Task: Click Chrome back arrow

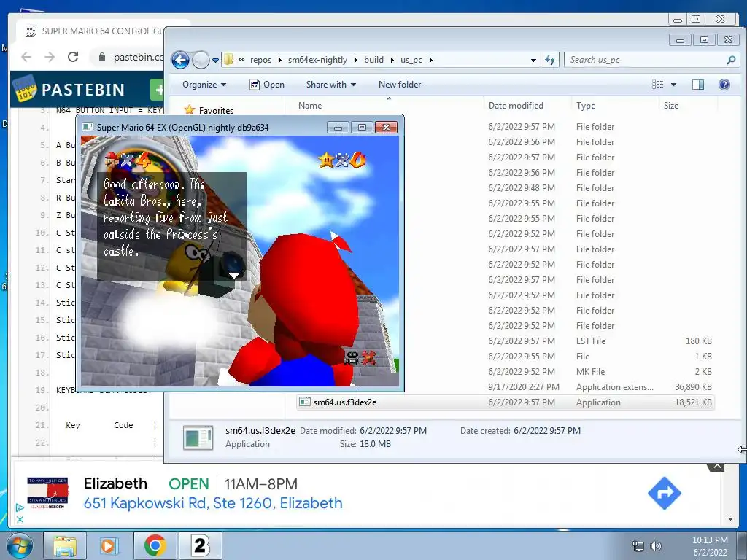Action: 26,57
